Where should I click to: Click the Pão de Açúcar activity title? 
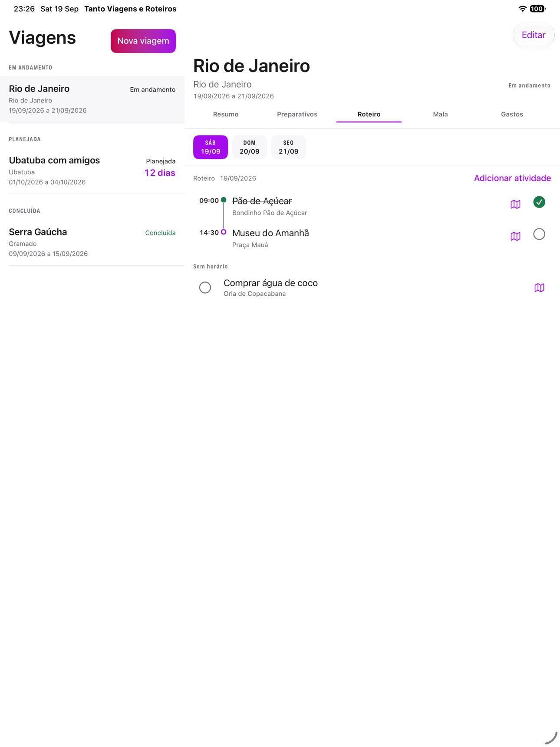click(262, 201)
